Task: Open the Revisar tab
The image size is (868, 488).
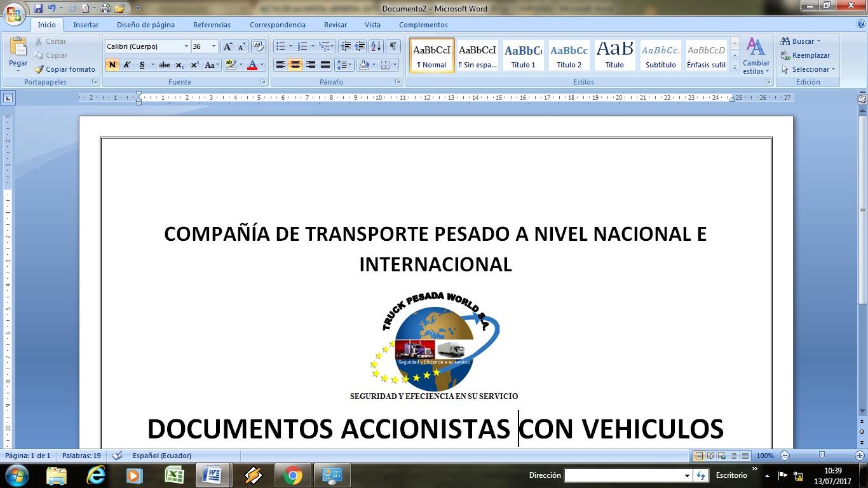Action: click(336, 25)
